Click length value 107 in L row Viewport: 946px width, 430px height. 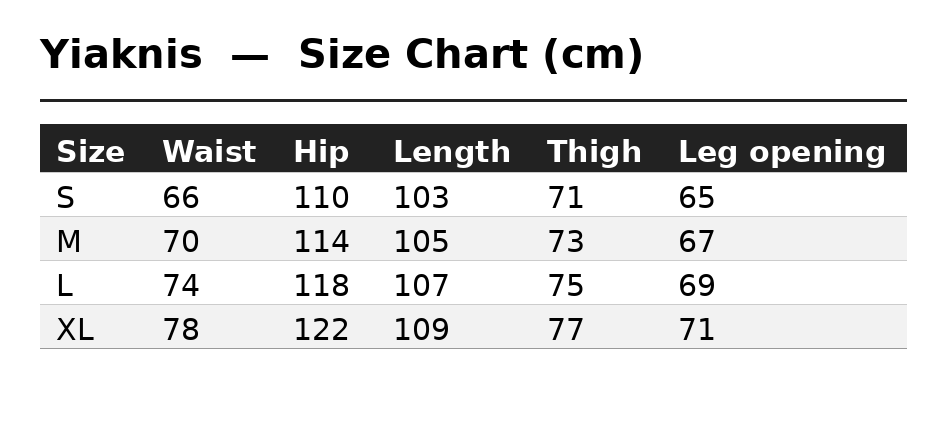tap(421, 286)
